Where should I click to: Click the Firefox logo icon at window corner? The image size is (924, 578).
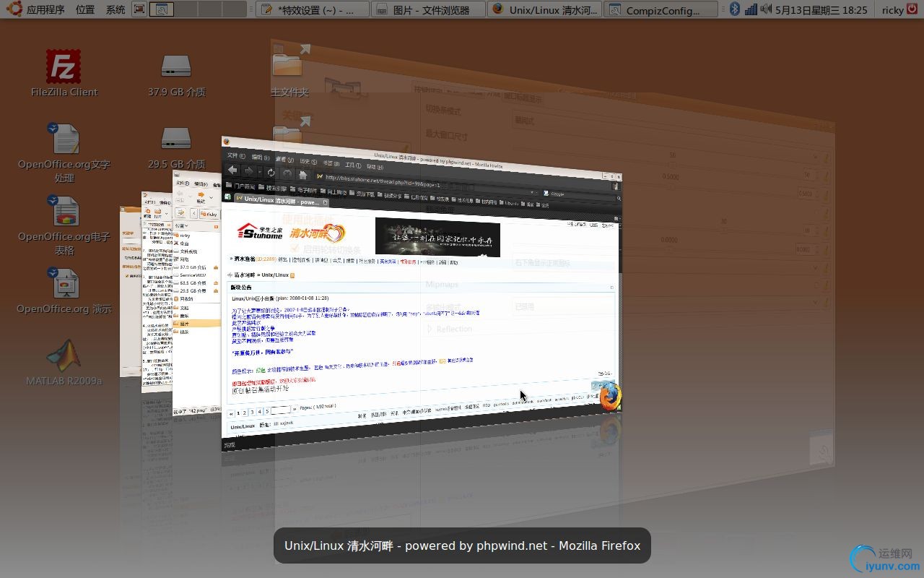609,397
